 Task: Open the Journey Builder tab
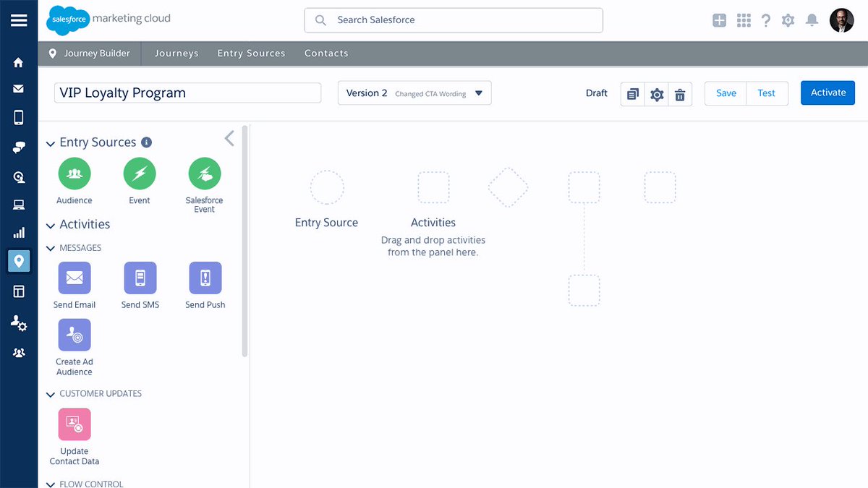tap(90, 53)
